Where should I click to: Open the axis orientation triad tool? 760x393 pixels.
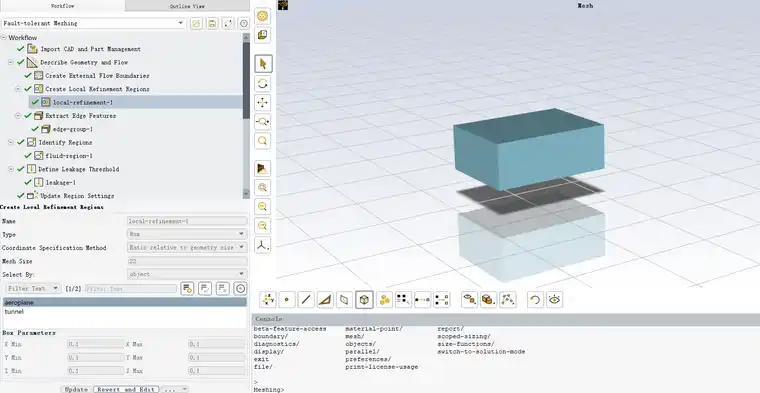point(263,245)
